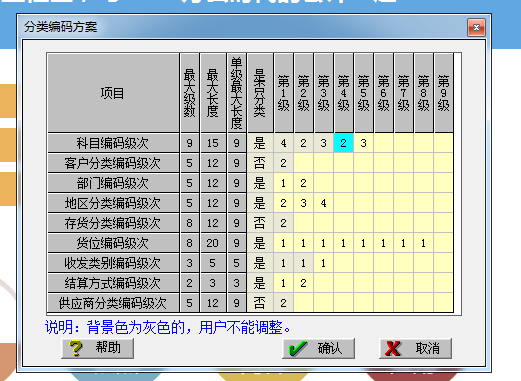Cancel the dialog with the 取消 button
Image resolution: width=521 pixels, height=381 pixels.
pos(415,348)
